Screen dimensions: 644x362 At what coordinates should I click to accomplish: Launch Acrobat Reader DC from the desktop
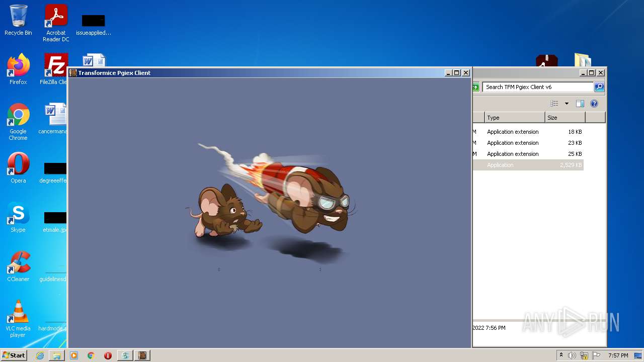pyautogui.click(x=56, y=23)
